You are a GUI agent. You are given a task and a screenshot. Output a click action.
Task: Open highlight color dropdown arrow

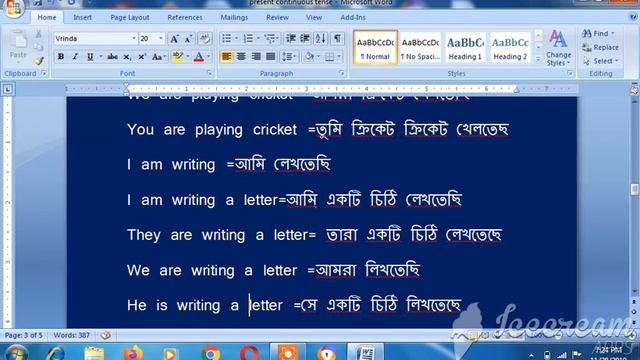click(188, 57)
